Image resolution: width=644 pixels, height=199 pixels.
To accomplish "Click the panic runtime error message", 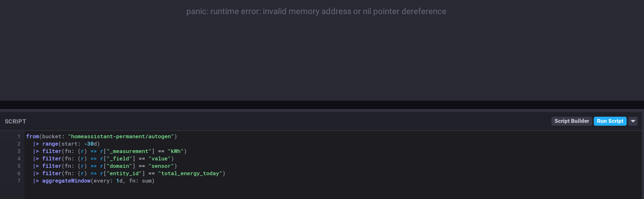I will (316, 11).
